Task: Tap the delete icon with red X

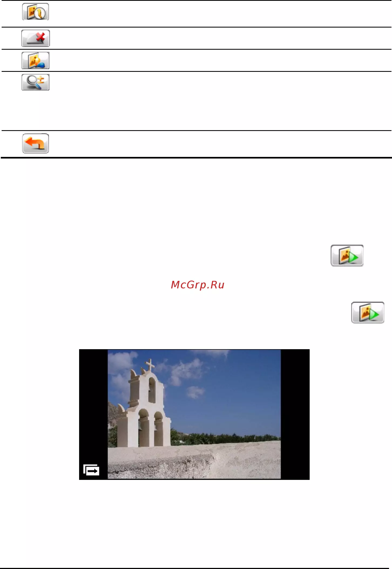Action: point(35,38)
